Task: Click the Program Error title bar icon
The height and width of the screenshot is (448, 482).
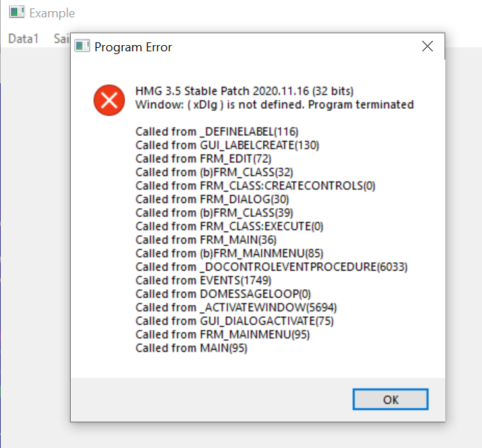Action: (x=83, y=46)
